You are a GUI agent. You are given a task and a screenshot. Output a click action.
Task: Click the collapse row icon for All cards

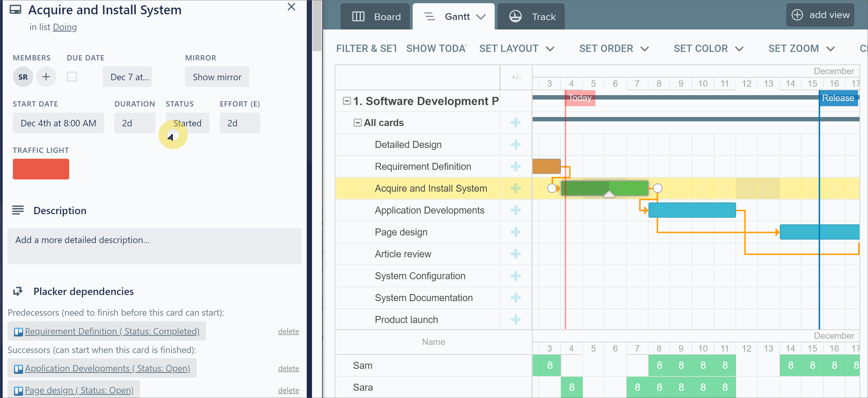point(357,122)
